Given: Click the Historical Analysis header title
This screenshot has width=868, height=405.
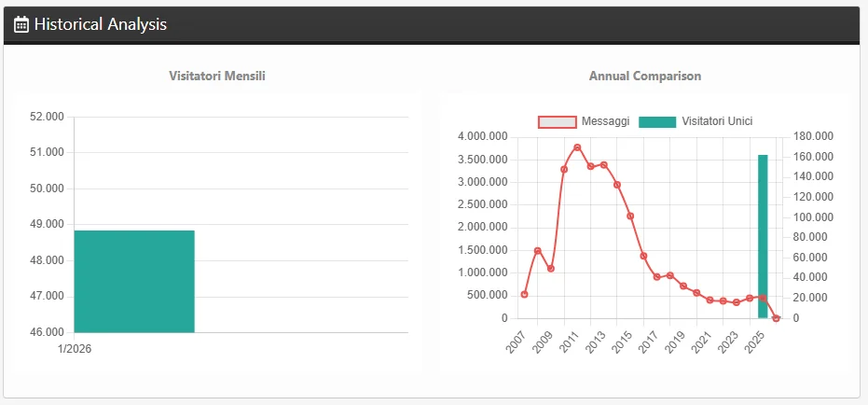Looking at the screenshot, I should pyautogui.click(x=100, y=25).
